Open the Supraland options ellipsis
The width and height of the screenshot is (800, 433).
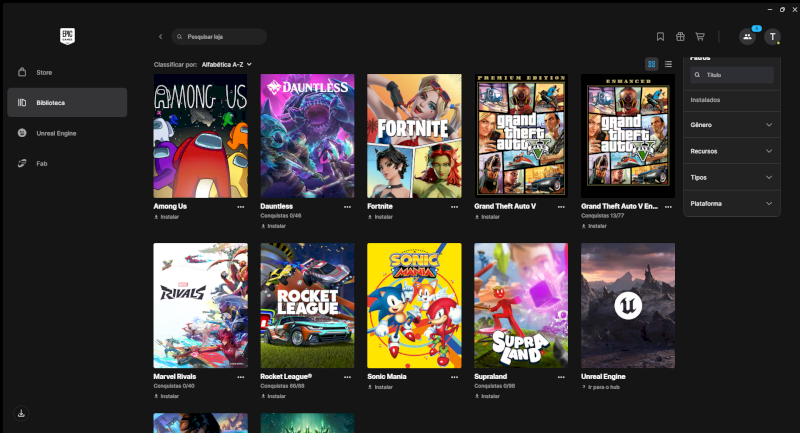tap(561, 377)
